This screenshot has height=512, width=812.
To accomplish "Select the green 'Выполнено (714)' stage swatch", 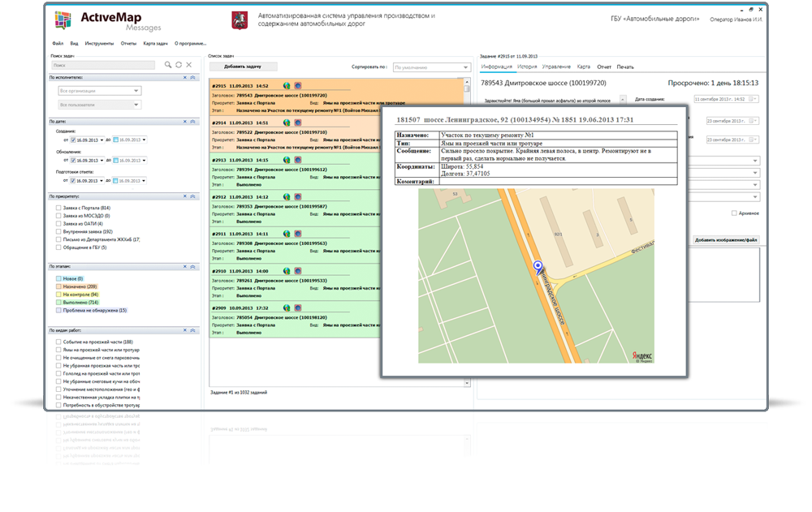I will tap(58, 303).
